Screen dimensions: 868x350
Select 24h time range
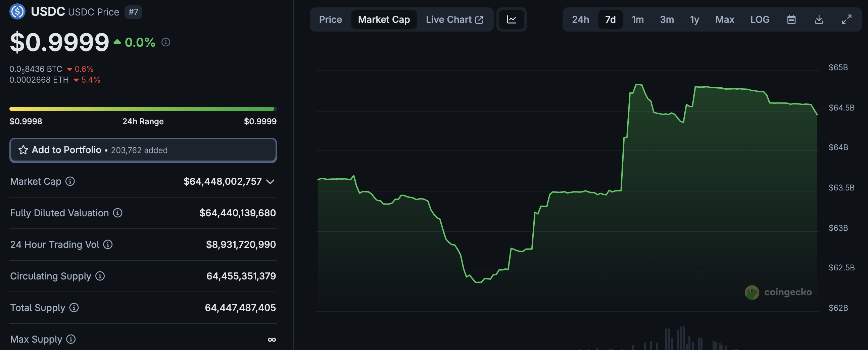click(580, 19)
